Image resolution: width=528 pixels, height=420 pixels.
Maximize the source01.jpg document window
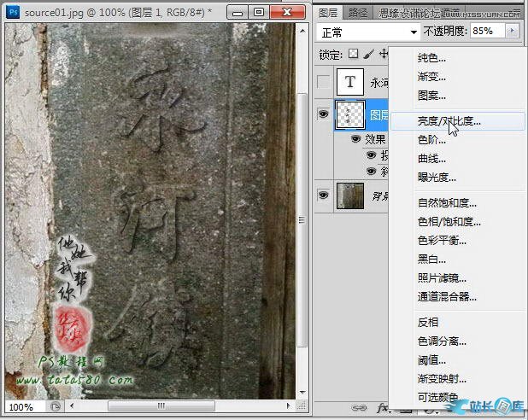click(260, 13)
